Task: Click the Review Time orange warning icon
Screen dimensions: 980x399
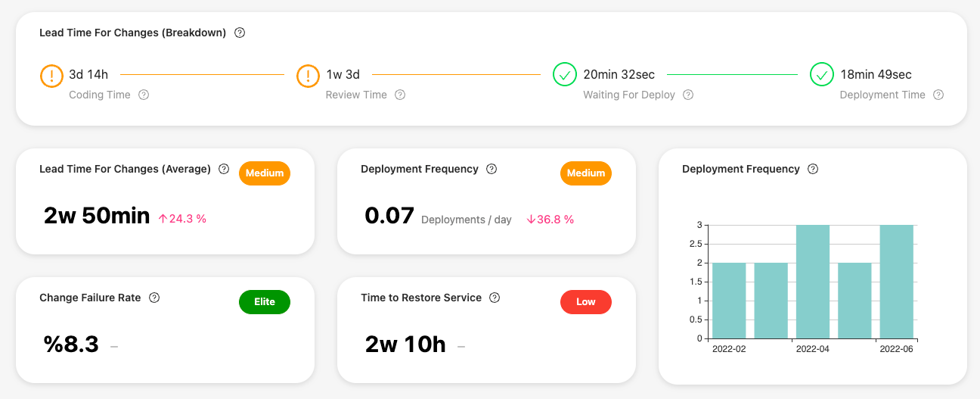Action: (308, 75)
